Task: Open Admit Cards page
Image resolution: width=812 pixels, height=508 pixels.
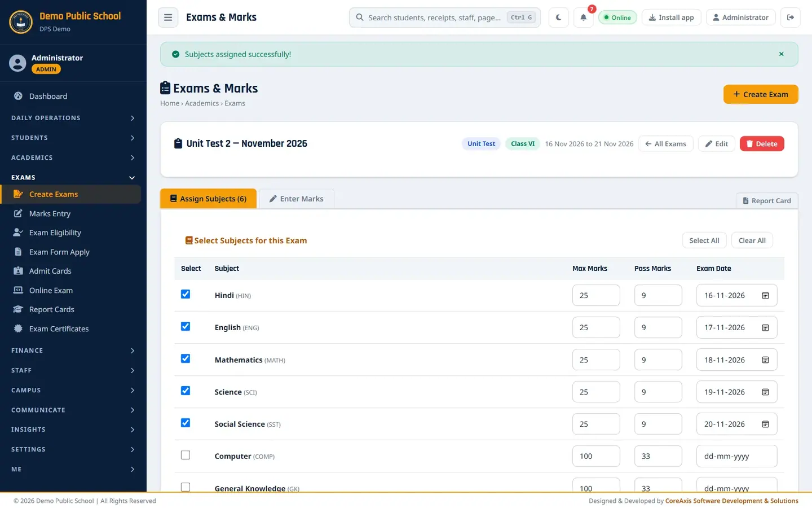Action: (70, 271)
